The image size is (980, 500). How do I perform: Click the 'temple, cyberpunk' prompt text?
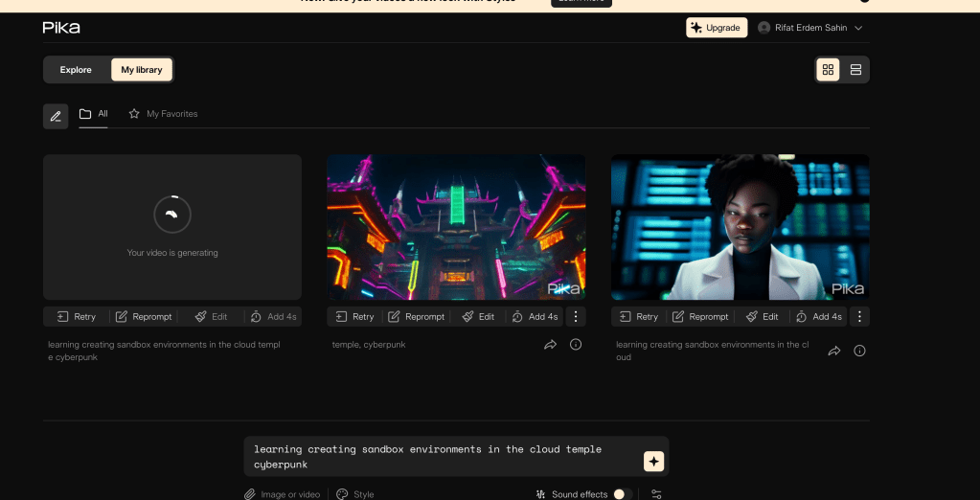[369, 345]
